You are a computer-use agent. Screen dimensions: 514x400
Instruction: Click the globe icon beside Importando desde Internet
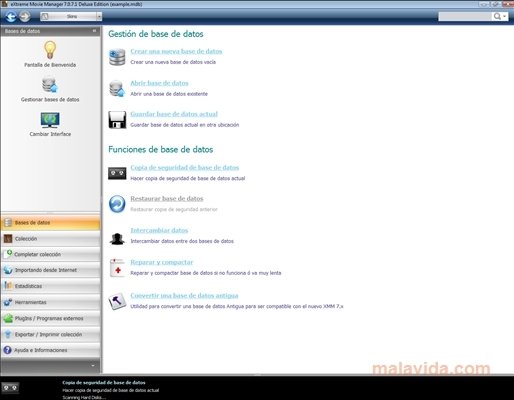click(8, 270)
